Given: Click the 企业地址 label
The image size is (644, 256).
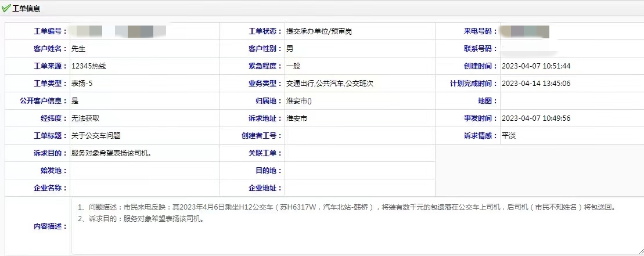Looking at the screenshot, I should point(265,188).
